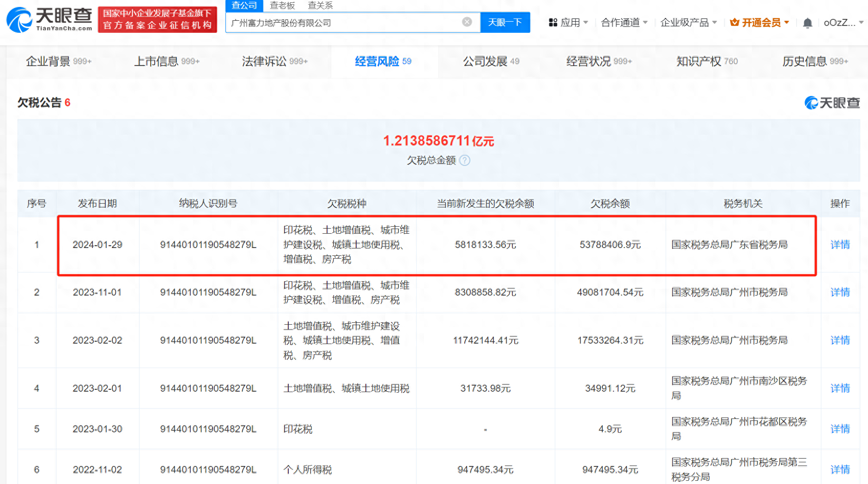Click the 纳税人识别号 column header
868x484 pixels.
click(x=208, y=204)
